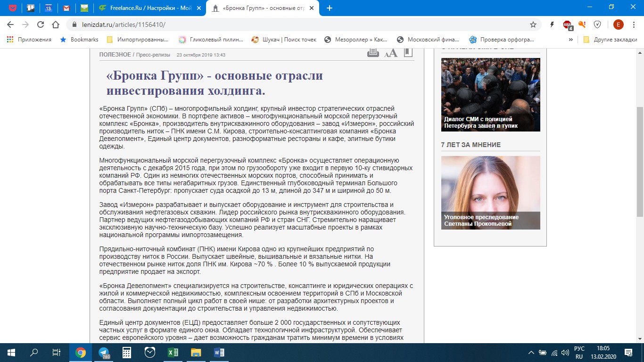644x362 pixels.
Task: Switch to the Freelance.Ru tab
Action: pyautogui.click(x=149, y=8)
